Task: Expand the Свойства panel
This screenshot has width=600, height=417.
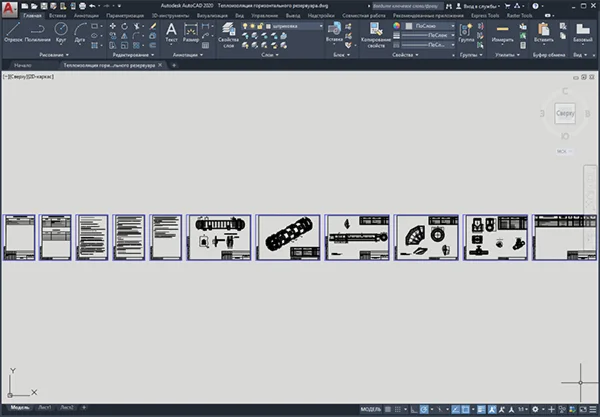Action: click(405, 55)
